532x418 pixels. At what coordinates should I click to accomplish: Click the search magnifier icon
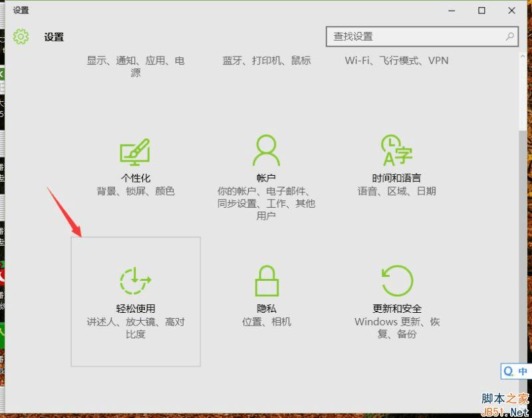click(x=509, y=37)
